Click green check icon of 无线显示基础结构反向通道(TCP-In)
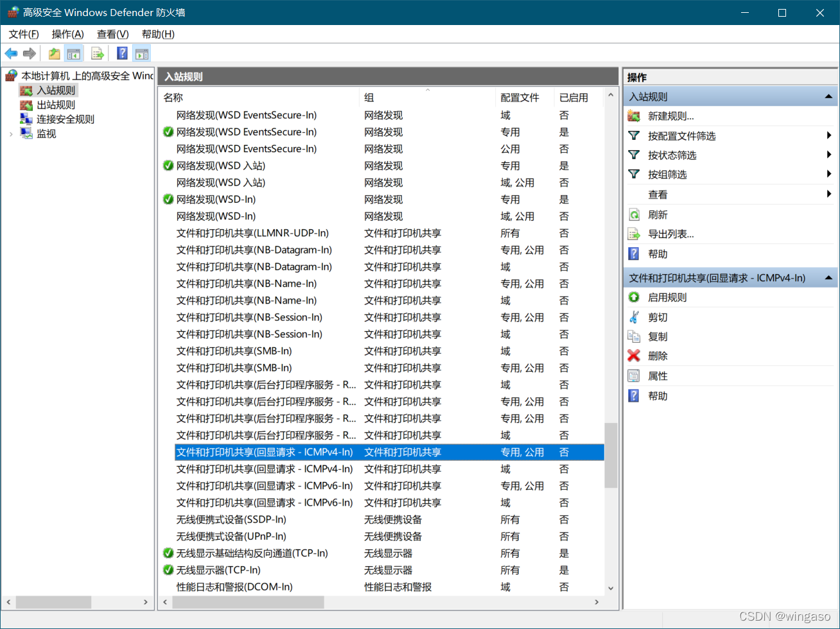The width and height of the screenshot is (840, 629). 168,553
